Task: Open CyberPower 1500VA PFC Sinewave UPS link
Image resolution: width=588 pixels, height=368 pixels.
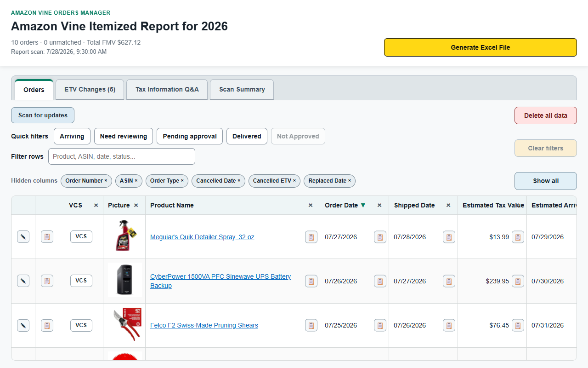Action: (220, 281)
